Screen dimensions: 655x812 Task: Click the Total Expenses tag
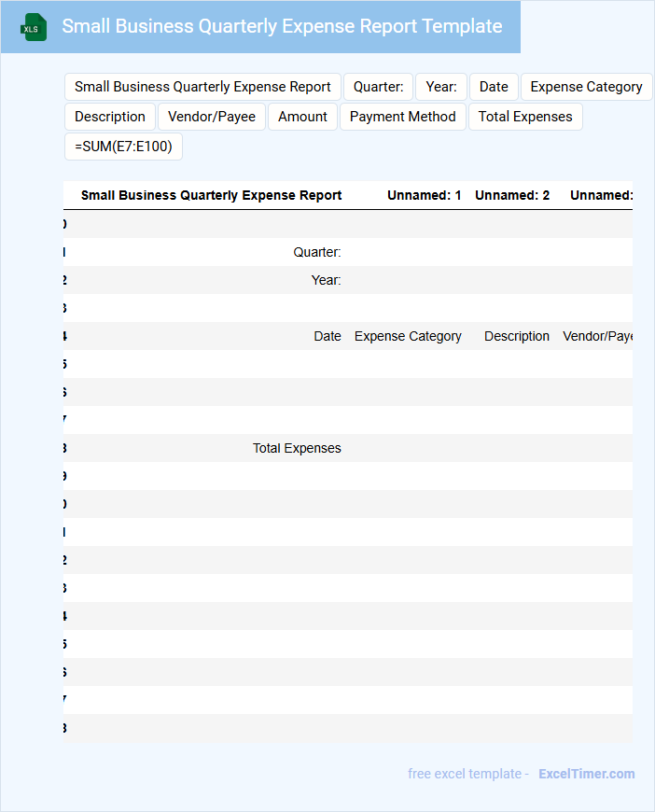tap(525, 117)
